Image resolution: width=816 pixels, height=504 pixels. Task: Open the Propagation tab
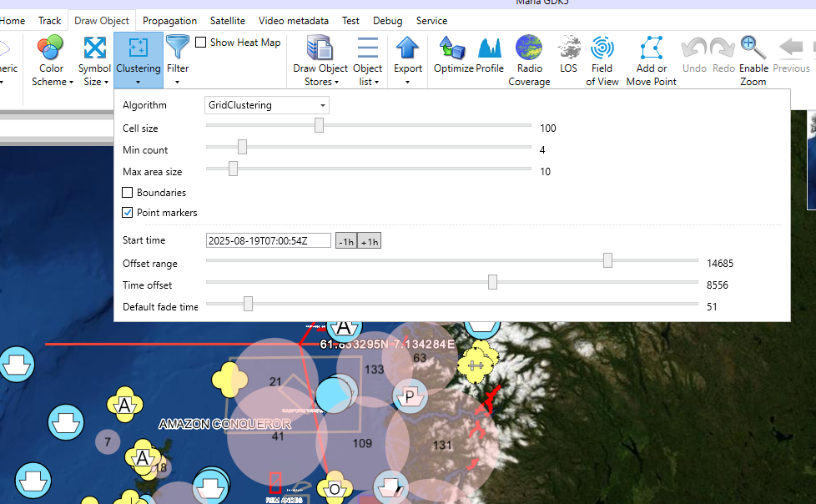[x=169, y=21]
